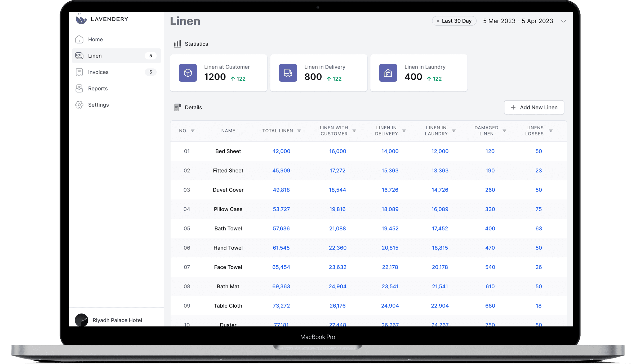636x364 pixels.
Task: Click the Linen at Customer box icon
Action: 188,73
